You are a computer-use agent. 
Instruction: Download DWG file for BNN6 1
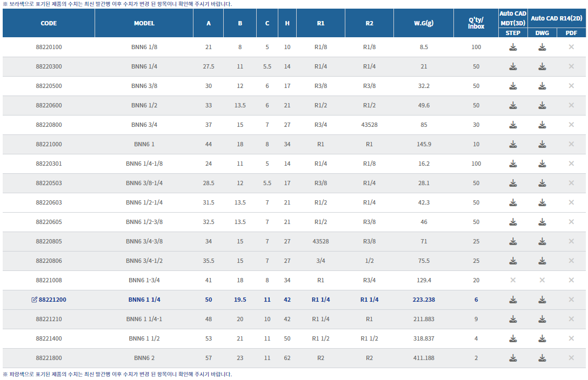542,144
